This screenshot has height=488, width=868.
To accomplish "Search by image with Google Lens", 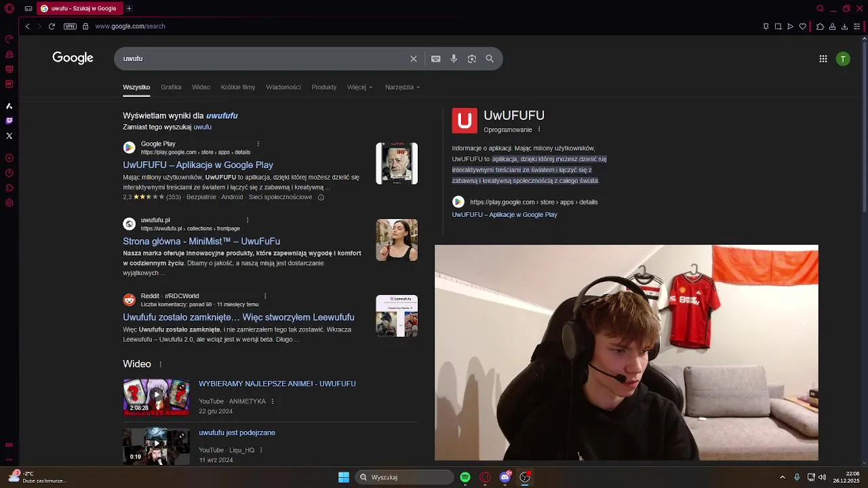I will 472,59.
